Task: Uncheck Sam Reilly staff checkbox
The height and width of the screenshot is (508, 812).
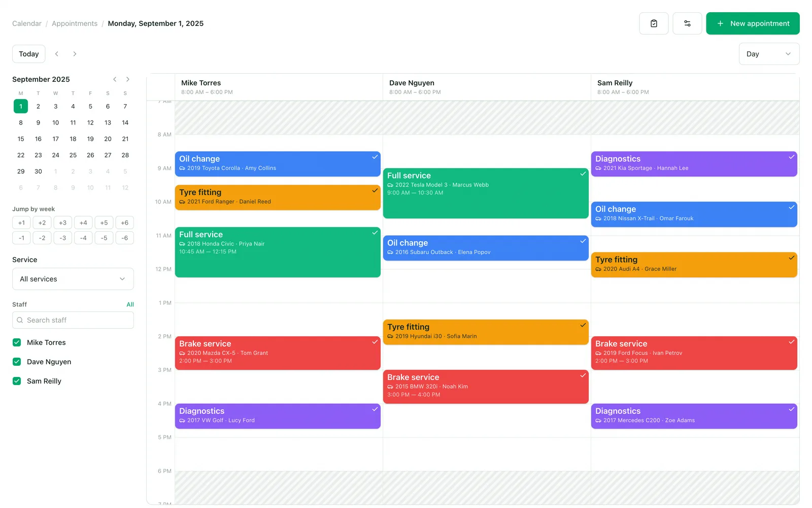Action: point(17,381)
